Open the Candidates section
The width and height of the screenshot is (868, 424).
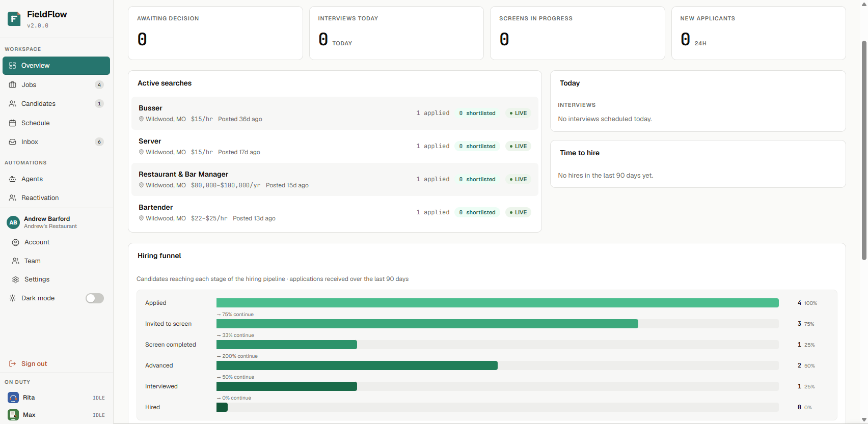[56, 104]
